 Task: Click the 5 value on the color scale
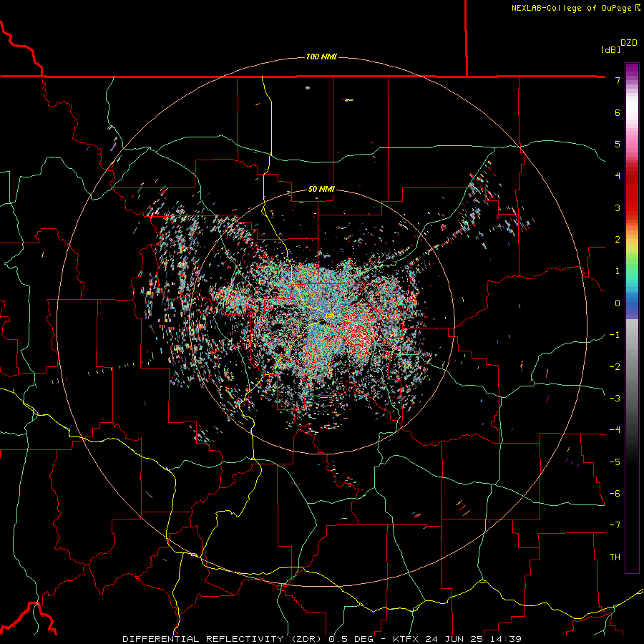[x=618, y=144]
